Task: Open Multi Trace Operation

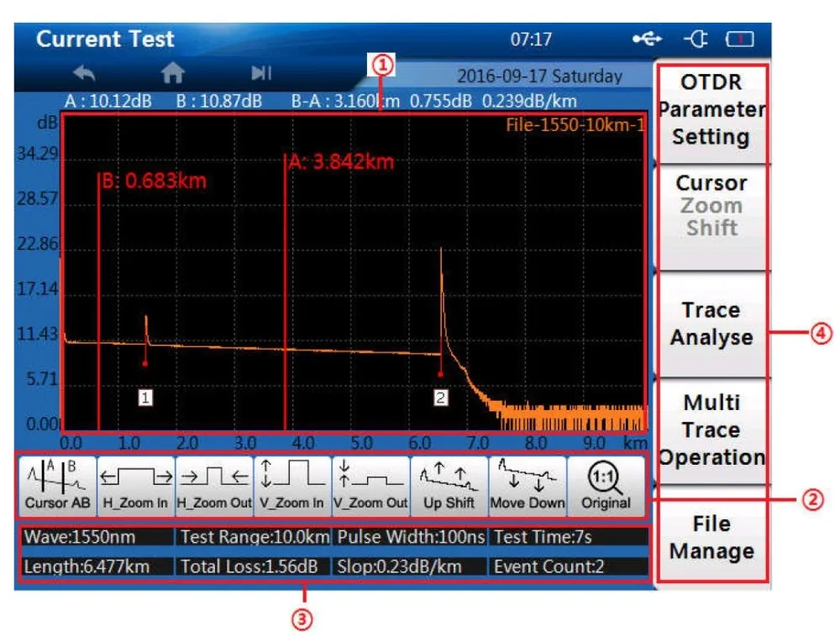Action: click(711, 429)
